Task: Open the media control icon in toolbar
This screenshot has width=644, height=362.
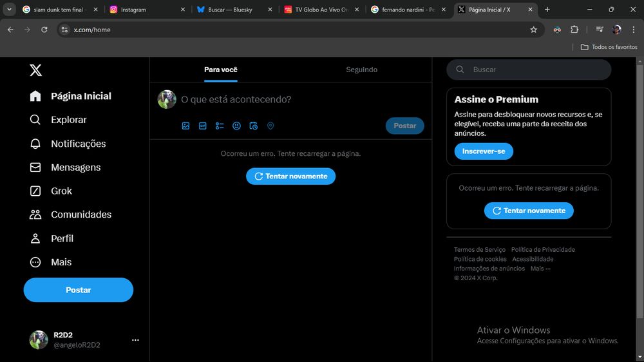Action: coord(600,30)
